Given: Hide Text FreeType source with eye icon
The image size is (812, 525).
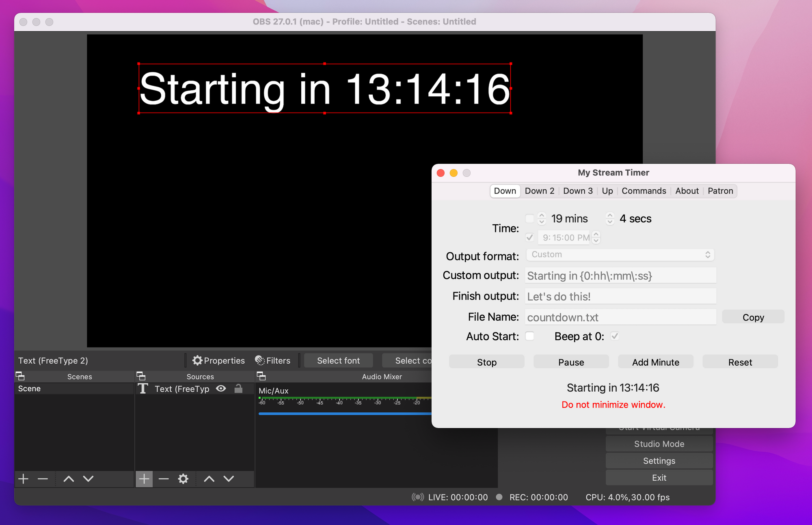Looking at the screenshot, I should point(221,389).
